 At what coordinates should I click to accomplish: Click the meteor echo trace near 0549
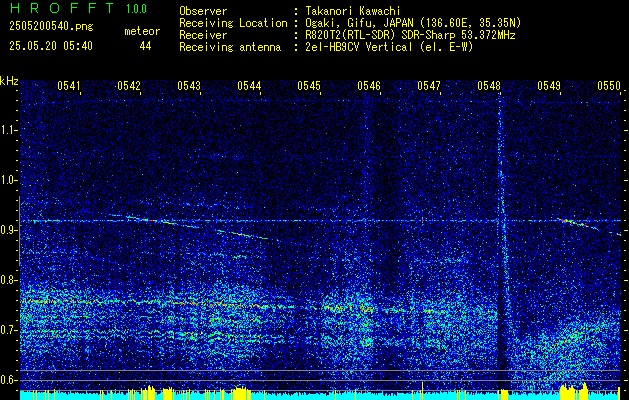[578, 224]
